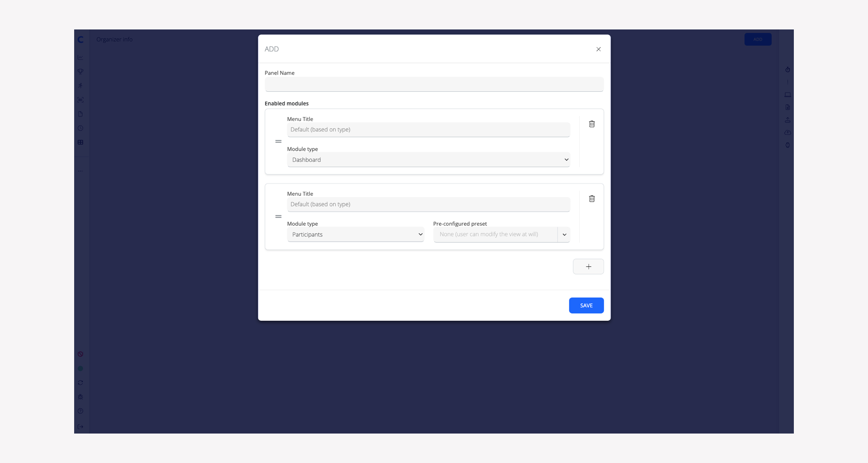
Task: Open the Participants module type dropdown
Action: [355, 234]
